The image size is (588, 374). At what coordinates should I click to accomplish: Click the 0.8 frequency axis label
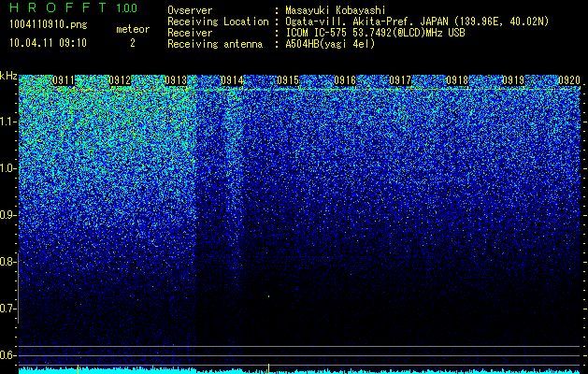point(7,262)
